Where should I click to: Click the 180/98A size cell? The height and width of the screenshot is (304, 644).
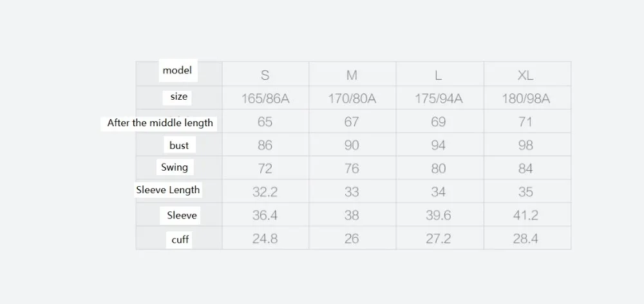[x=526, y=99]
